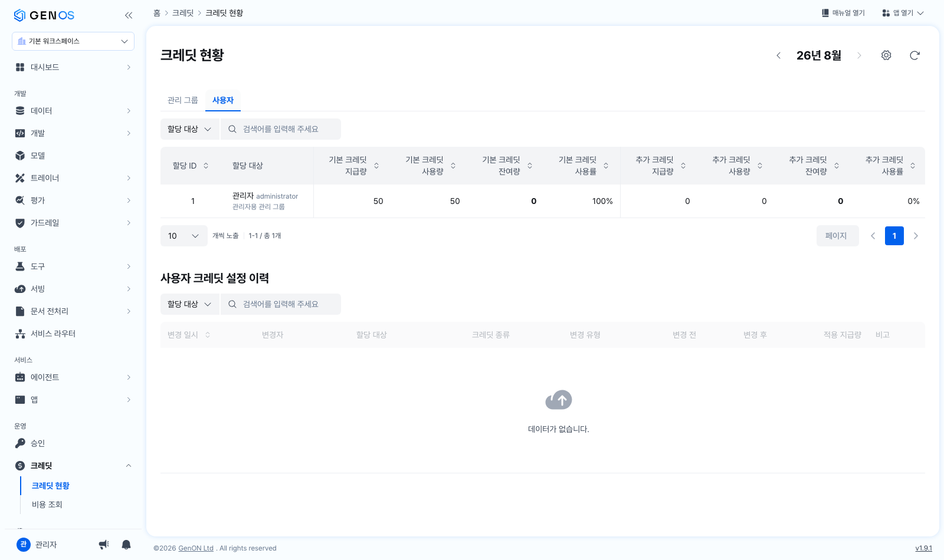Follow the GenON Ltd footer link
This screenshot has height=560, width=944.
pyautogui.click(x=196, y=548)
